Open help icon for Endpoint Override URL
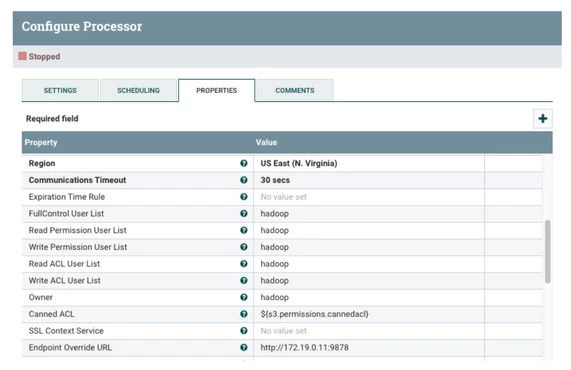The width and height of the screenshot is (571, 370). pos(244,347)
